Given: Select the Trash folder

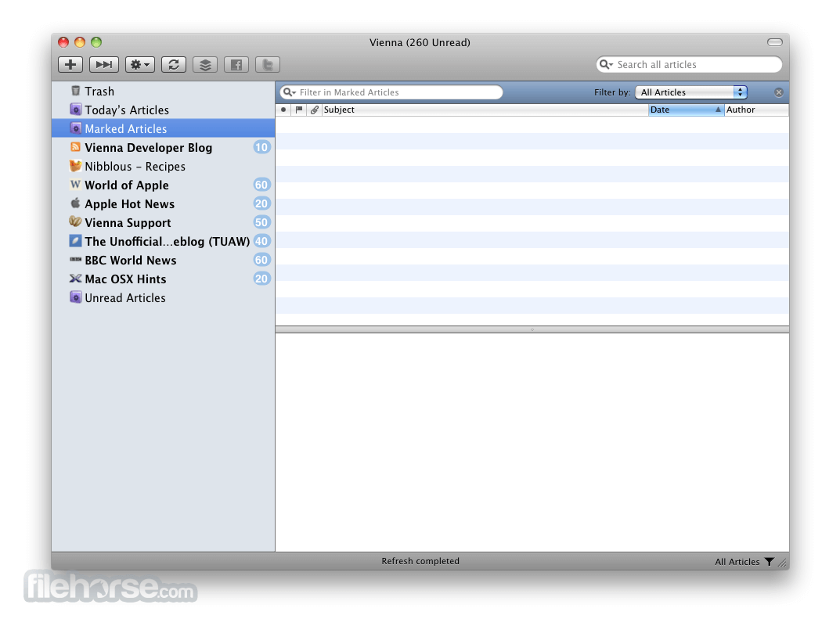Looking at the screenshot, I should point(164,91).
